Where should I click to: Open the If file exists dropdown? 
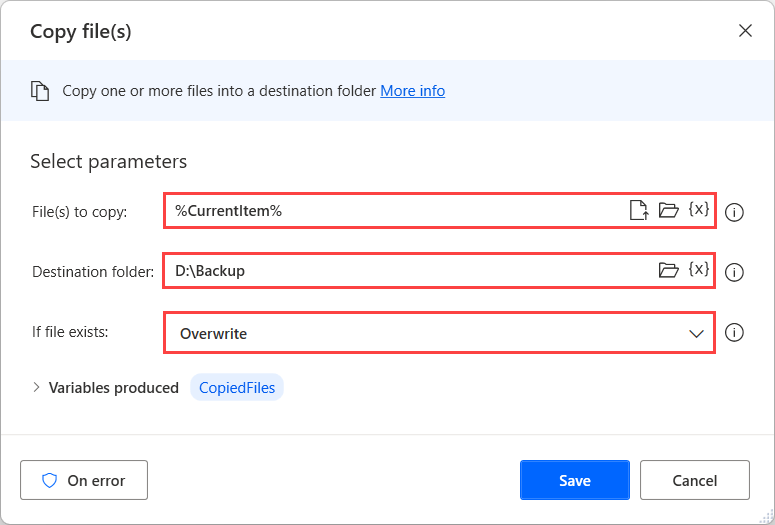[439, 333]
